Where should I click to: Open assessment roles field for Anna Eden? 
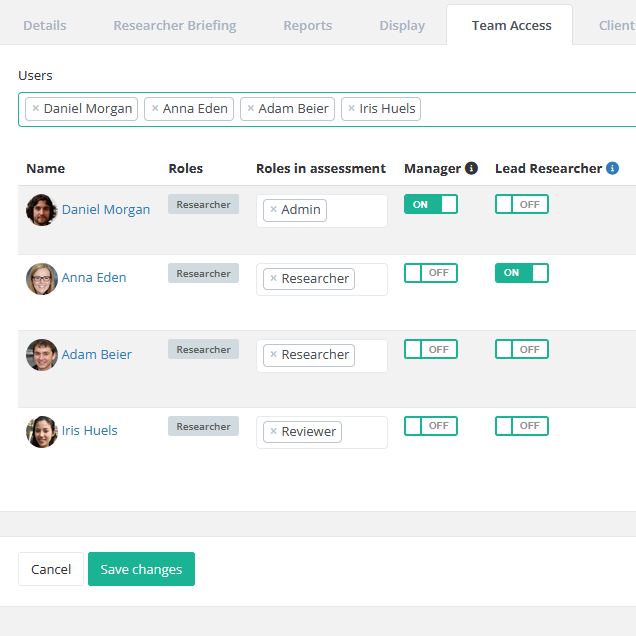(x=369, y=279)
